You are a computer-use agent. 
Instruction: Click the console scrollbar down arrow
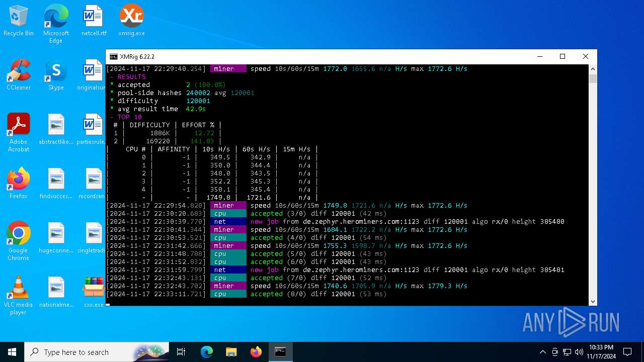(x=593, y=301)
